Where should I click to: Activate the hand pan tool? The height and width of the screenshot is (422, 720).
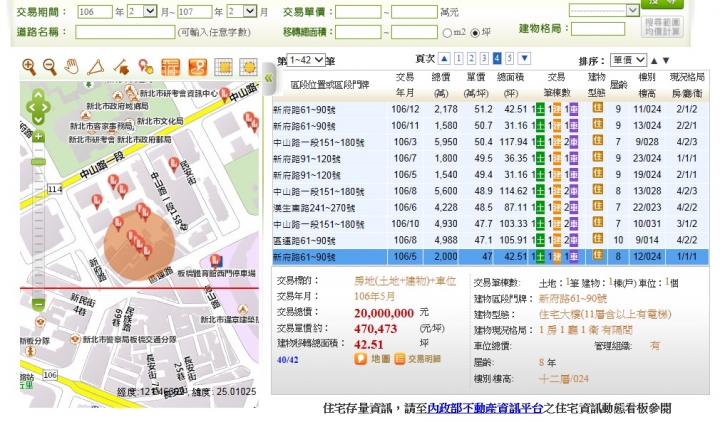tap(71, 67)
